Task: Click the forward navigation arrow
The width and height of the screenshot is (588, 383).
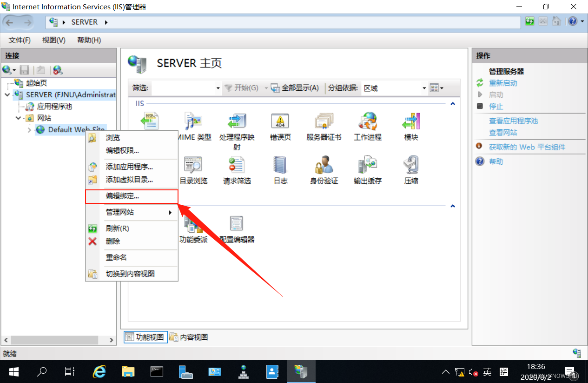Action: [28, 22]
